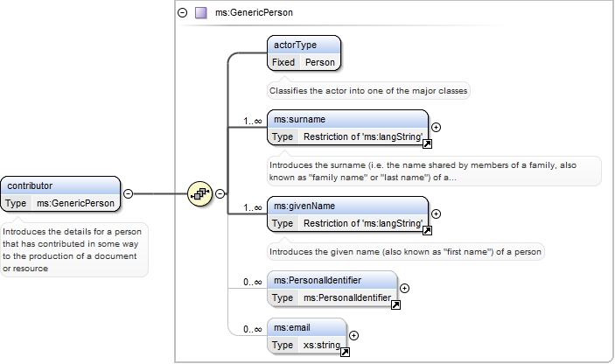Select the ms:surname element header
This screenshot has height=364, width=615.
348,119
